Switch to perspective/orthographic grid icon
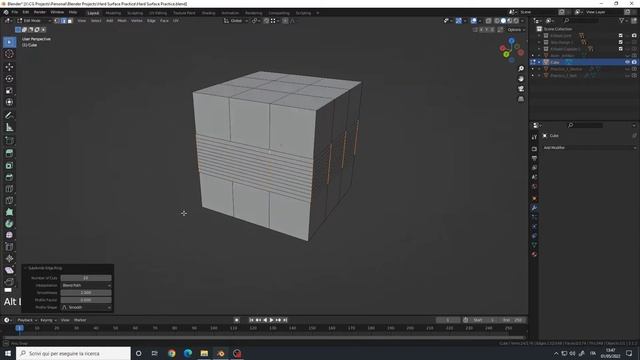This screenshot has height=360, width=640. tap(521, 99)
